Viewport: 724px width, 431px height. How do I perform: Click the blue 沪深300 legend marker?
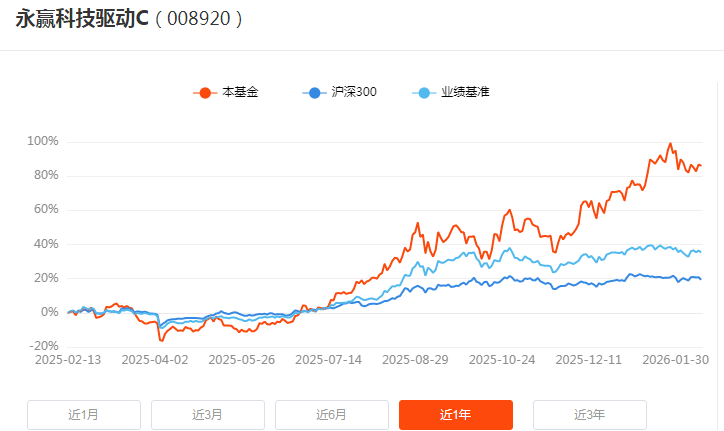pos(315,93)
